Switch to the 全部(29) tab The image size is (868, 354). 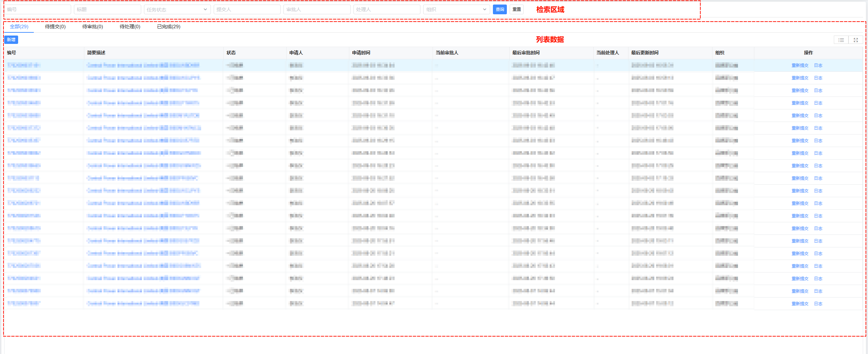pyautogui.click(x=19, y=26)
